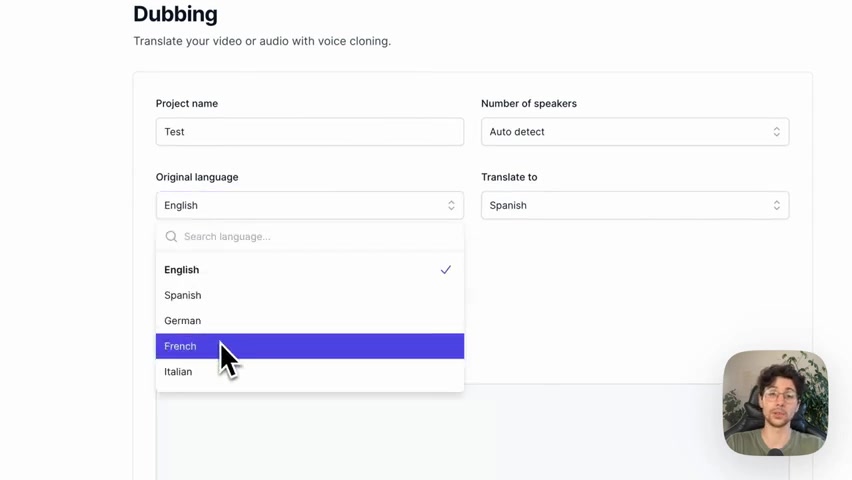Click the chevron icon on Translate to field

click(776, 205)
